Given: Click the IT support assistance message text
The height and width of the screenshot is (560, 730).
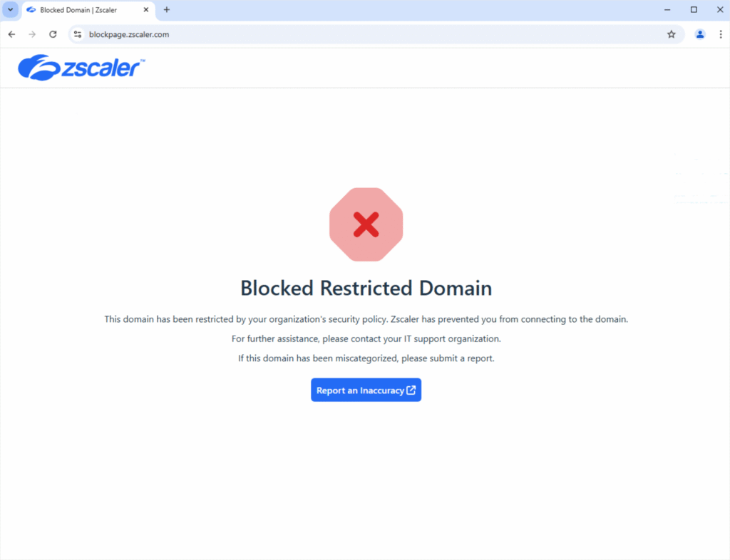Looking at the screenshot, I should (366, 338).
